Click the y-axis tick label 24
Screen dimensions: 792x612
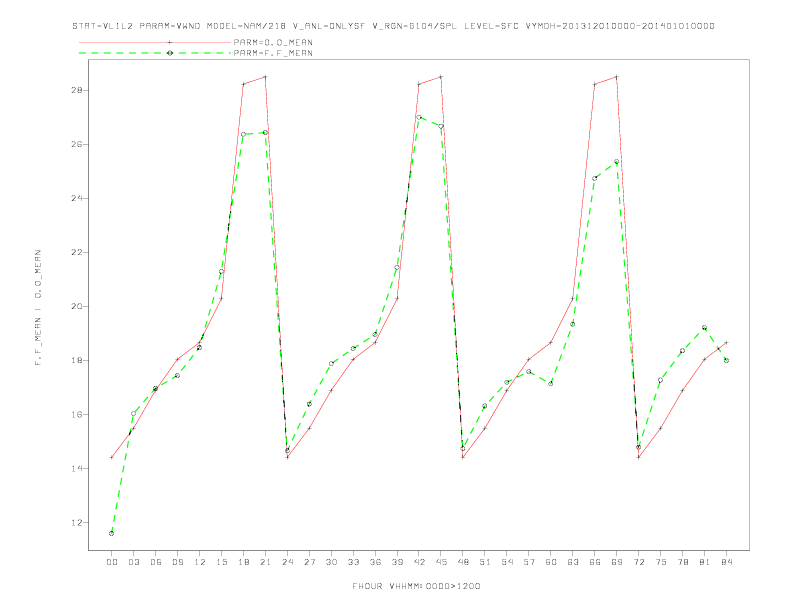point(76,198)
